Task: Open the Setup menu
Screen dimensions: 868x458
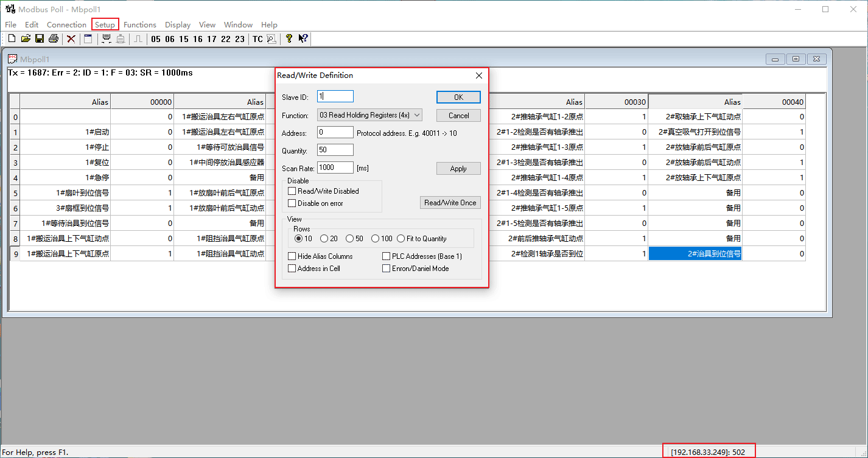Action: click(x=105, y=25)
